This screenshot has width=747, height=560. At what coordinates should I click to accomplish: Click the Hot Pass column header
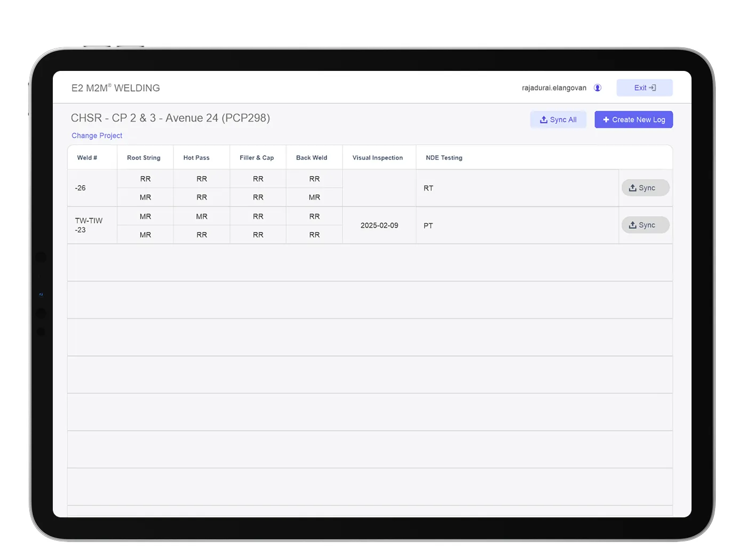point(196,158)
